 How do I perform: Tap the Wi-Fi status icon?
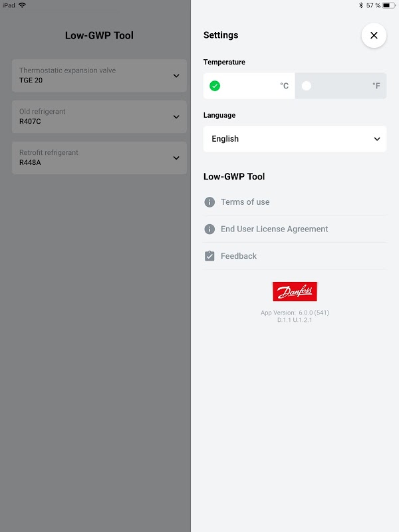click(x=22, y=5)
